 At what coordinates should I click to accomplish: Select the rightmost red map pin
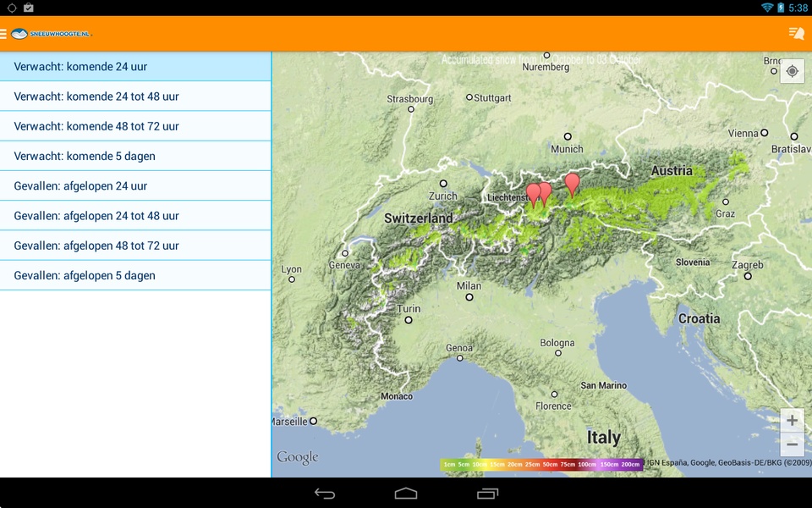point(572,185)
